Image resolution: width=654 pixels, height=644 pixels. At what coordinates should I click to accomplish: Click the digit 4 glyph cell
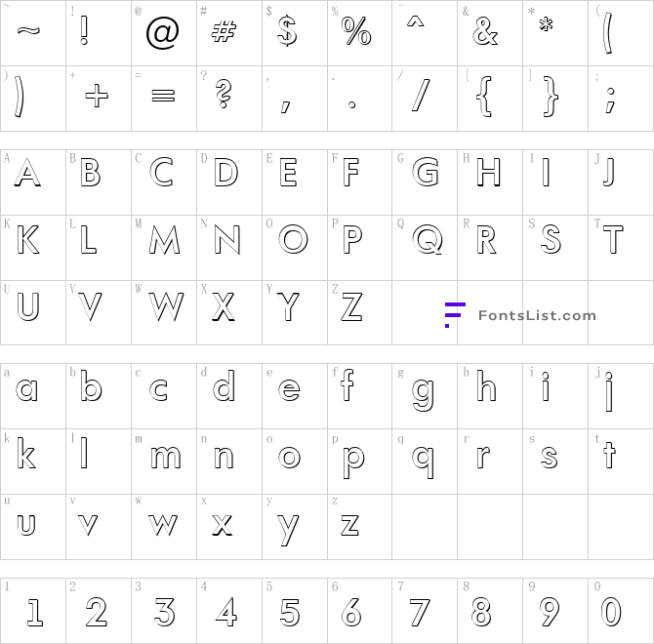(229, 611)
